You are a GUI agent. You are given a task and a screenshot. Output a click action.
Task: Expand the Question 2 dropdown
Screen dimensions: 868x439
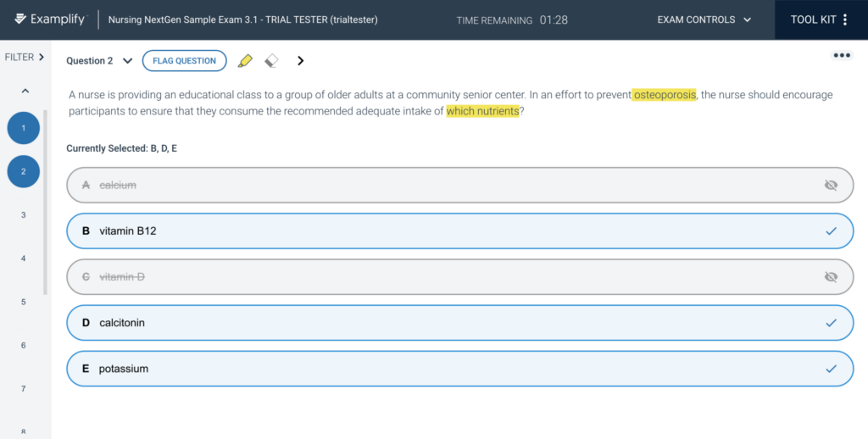point(127,61)
